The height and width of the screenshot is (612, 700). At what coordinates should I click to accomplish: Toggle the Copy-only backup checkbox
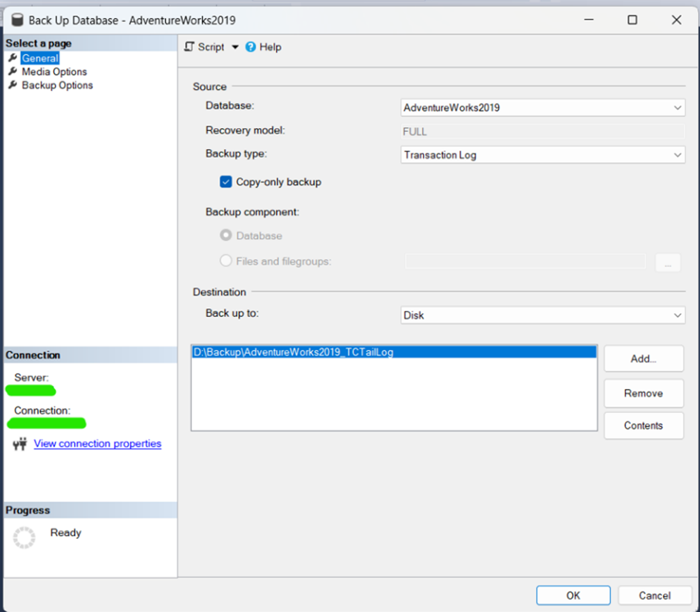click(226, 182)
